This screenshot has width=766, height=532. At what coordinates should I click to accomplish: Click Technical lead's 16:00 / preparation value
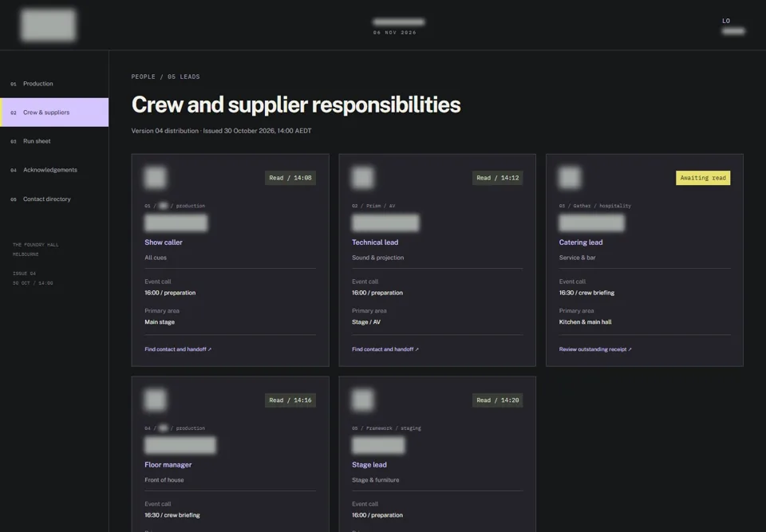(x=377, y=293)
